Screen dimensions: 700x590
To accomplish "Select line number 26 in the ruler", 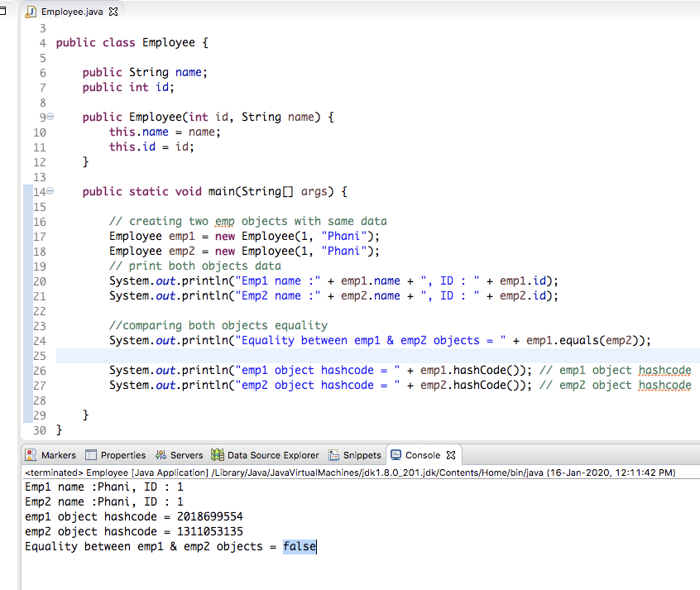I will point(39,370).
